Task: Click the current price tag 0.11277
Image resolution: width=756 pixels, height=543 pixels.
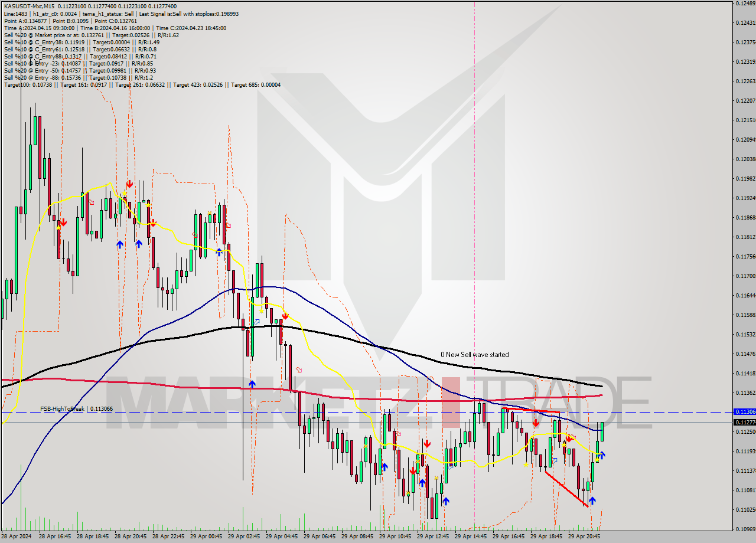Action: tap(744, 422)
